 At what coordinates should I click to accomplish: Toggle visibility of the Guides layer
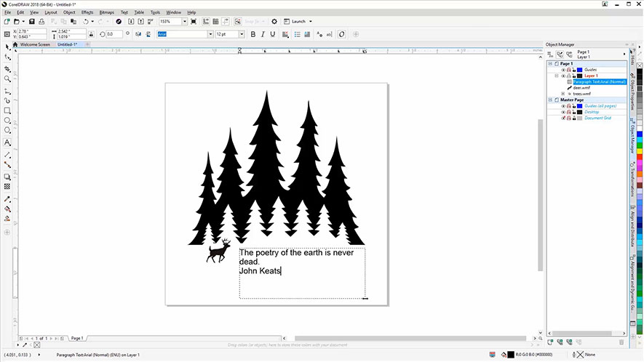click(563, 70)
